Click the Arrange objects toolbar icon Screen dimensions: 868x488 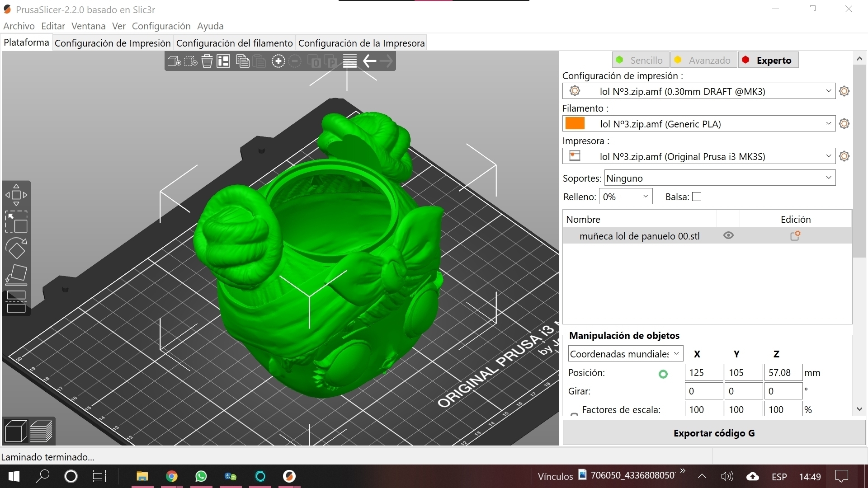point(223,61)
